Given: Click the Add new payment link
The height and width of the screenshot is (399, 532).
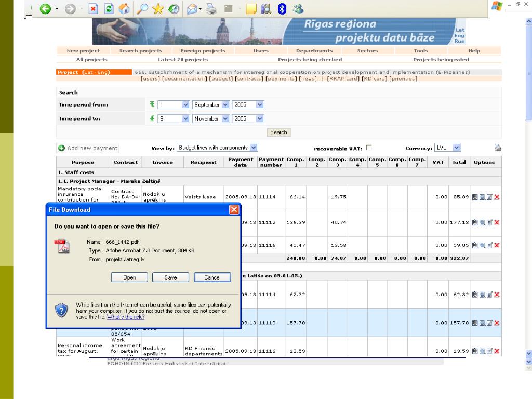Looking at the screenshot, I should pos(92,148).
